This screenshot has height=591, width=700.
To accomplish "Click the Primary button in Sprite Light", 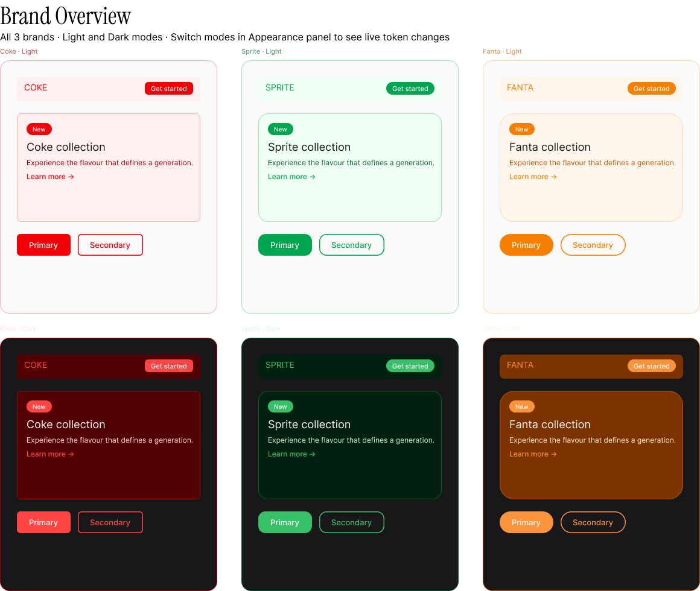I will [x=285, y=245].
